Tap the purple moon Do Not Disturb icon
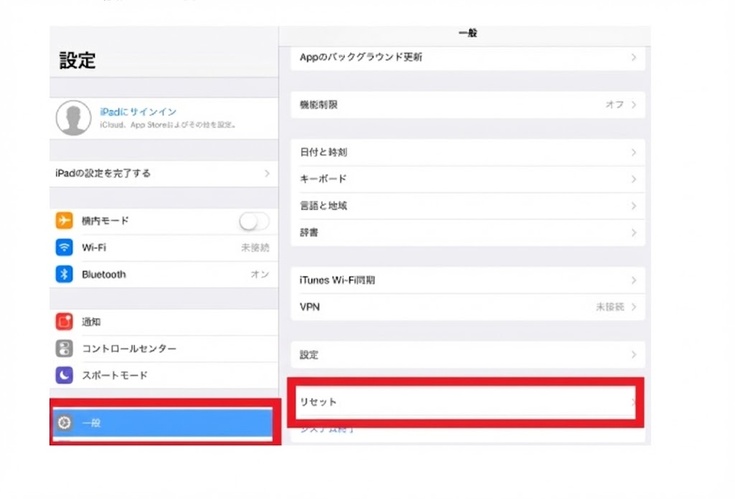 coord(64,375)
